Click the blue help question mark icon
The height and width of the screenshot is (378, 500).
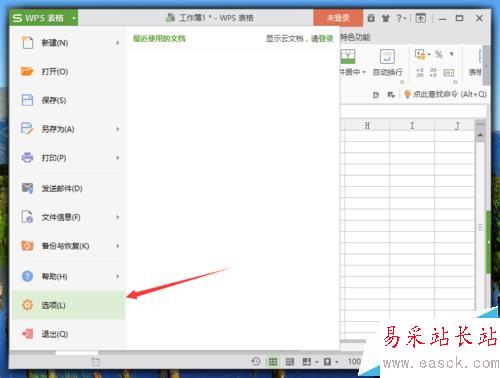(27, 276)
